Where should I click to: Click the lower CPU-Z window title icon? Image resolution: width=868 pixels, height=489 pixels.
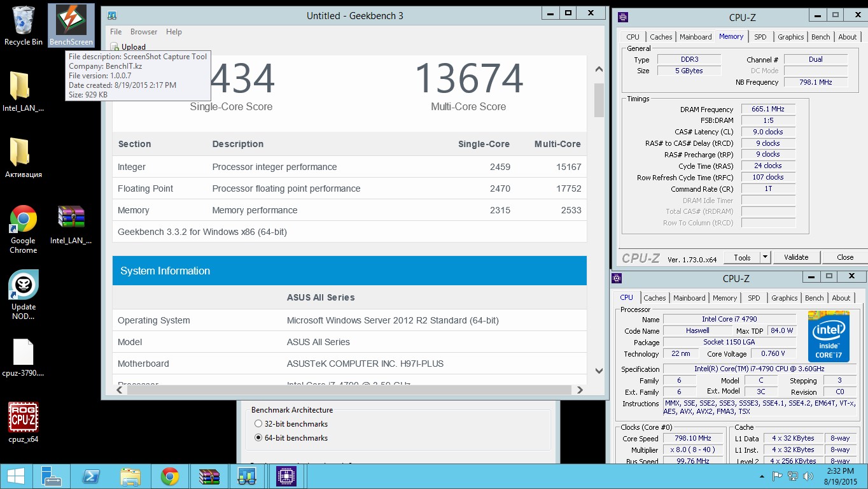pos(617,278)
